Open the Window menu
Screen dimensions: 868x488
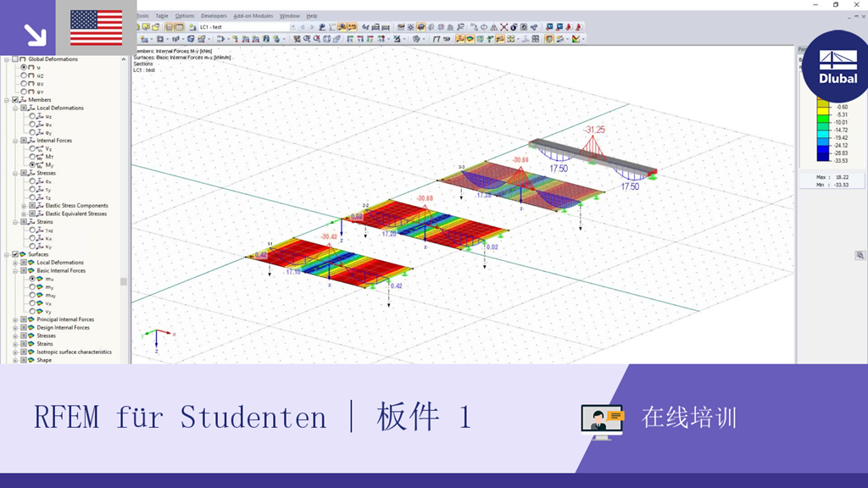pyautogui.click(x=290, y=16)
